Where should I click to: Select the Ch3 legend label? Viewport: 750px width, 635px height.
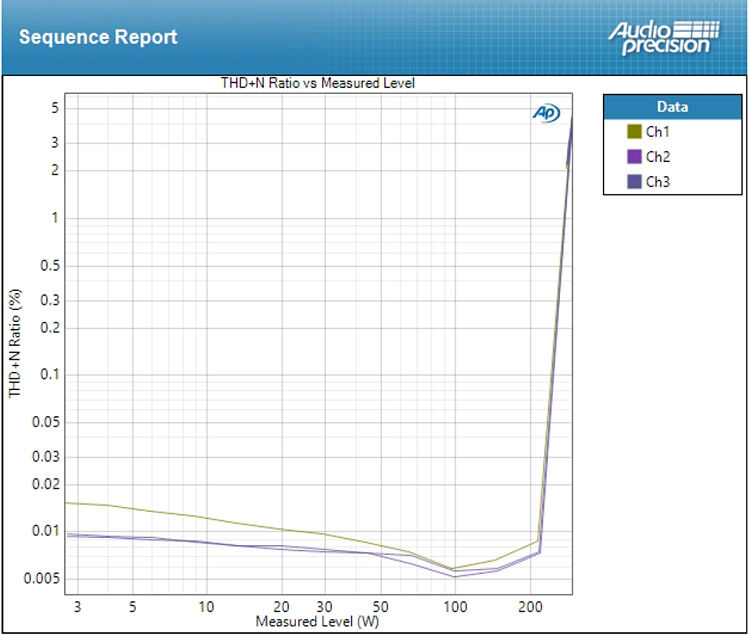coord(658,182)
